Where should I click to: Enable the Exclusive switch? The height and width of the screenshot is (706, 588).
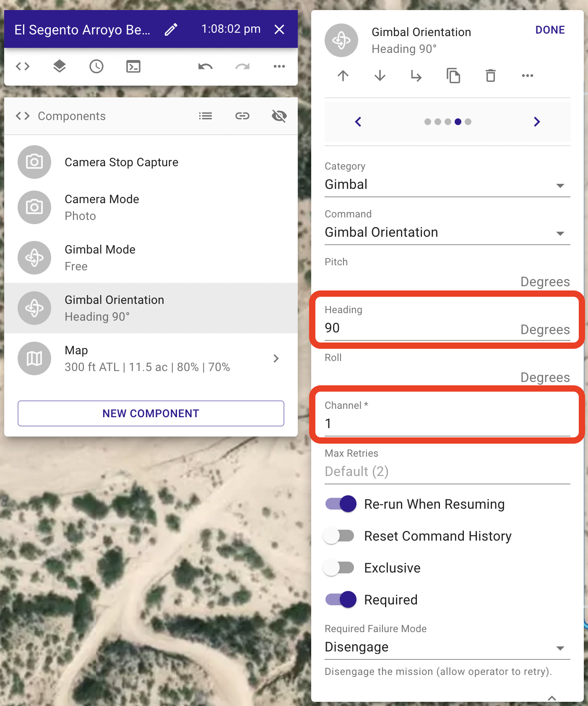339,568
